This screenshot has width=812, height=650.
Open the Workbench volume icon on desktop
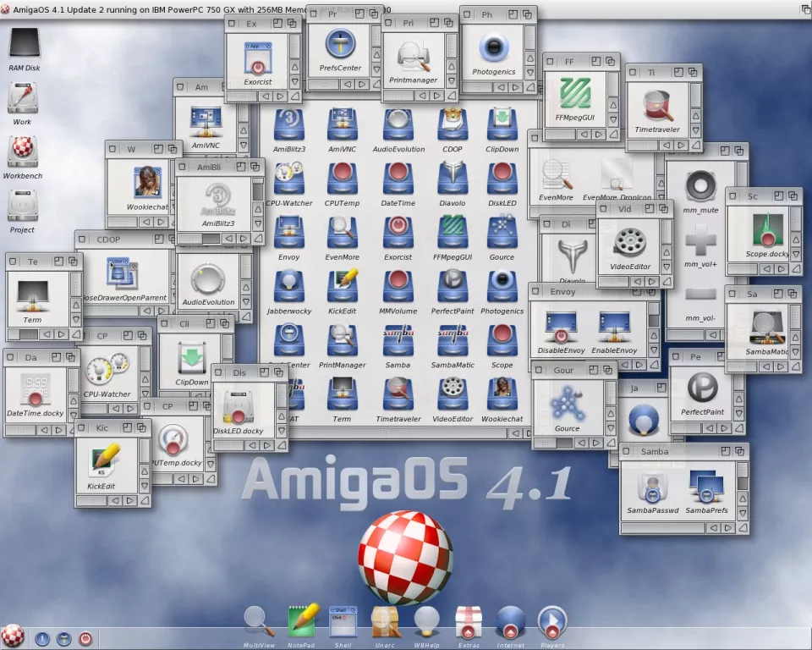click(23, 152)
